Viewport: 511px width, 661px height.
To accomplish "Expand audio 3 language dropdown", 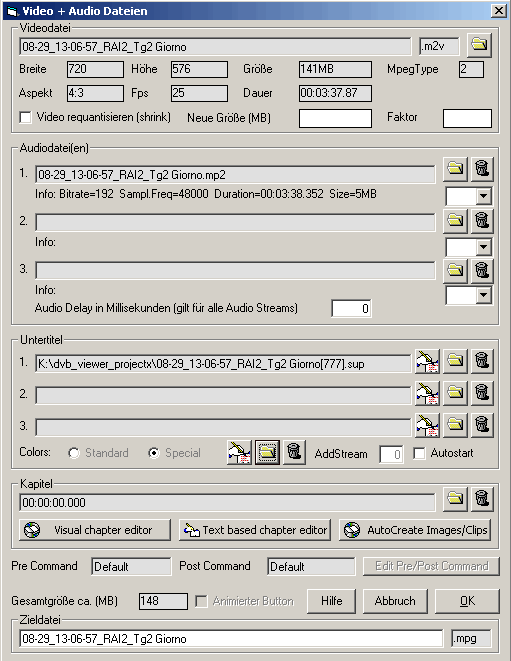I will (484, 295).
